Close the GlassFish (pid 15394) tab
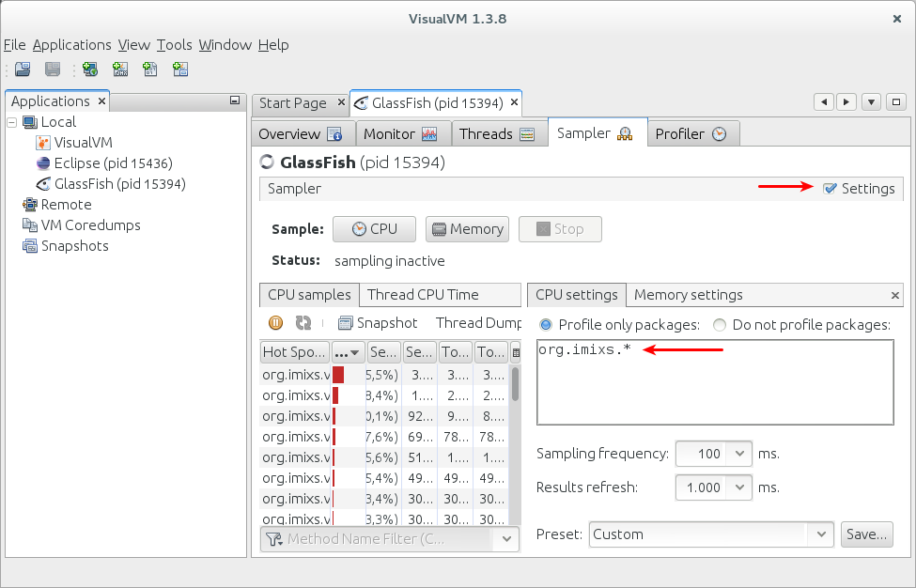916x588 pixels. tap(514, 102)
